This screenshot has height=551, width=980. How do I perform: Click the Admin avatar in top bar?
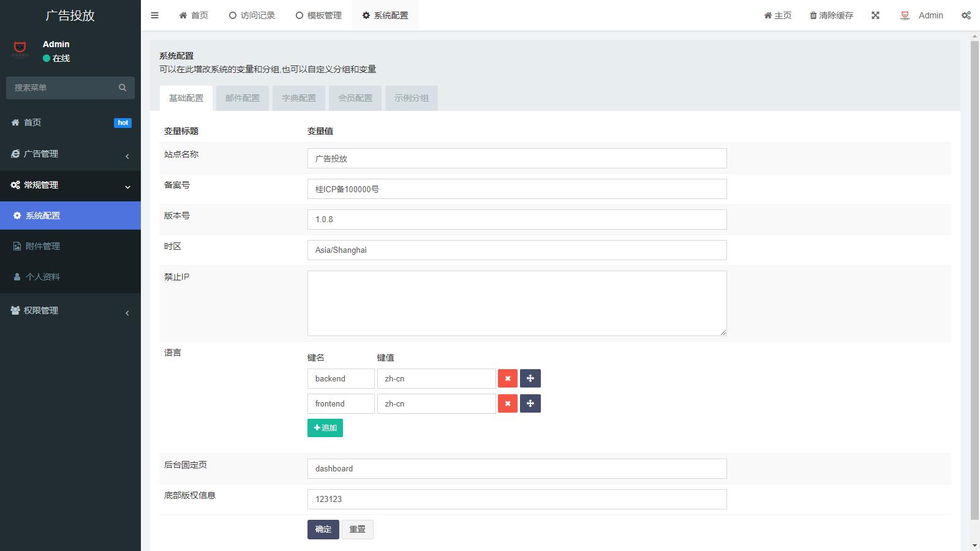[905, 15]
